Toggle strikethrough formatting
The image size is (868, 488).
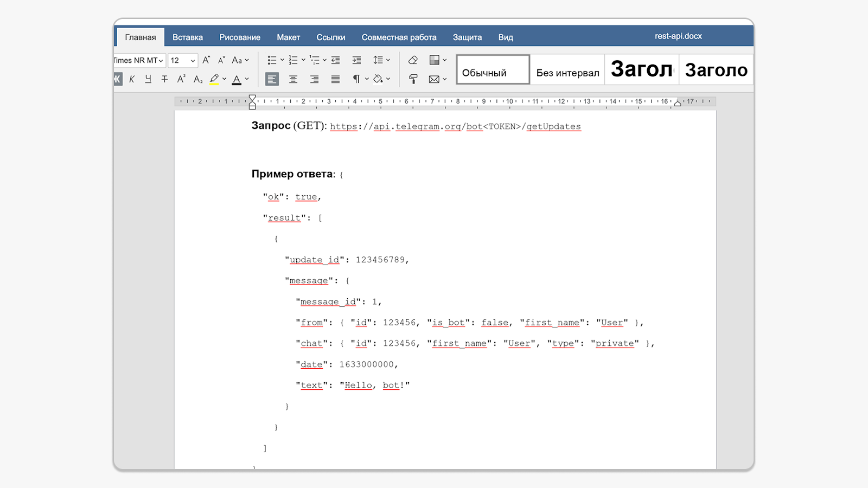click(x=164, y=79)
